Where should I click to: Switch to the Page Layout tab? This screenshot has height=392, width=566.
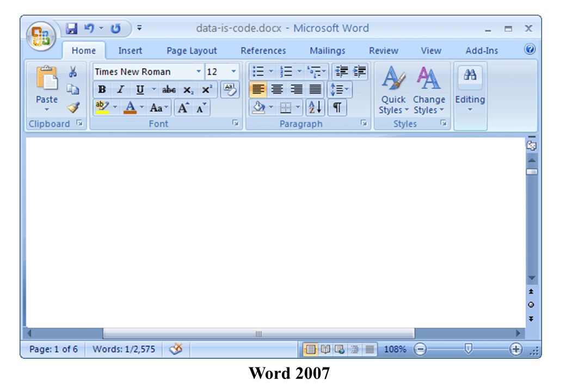(192, 51)
